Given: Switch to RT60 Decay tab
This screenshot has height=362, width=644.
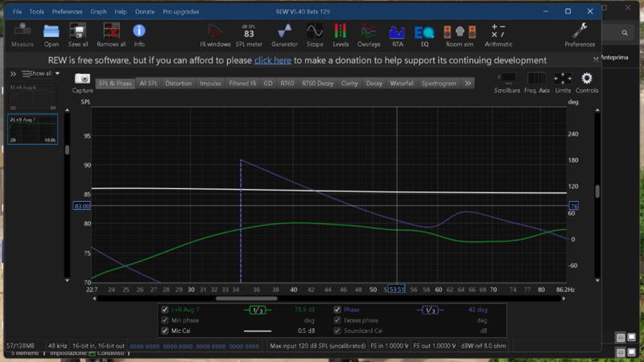Looking at the screenshot, I should (317, 84).
